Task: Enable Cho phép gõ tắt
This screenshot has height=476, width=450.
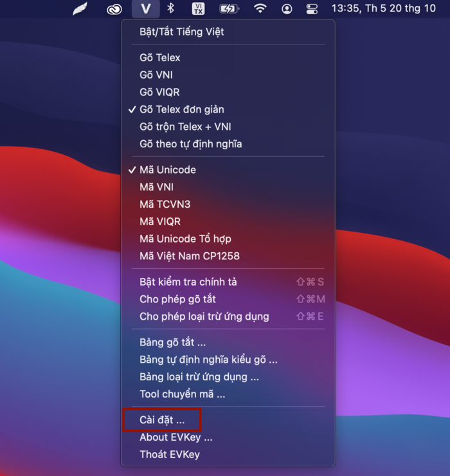Action: (x=228, y=299)
